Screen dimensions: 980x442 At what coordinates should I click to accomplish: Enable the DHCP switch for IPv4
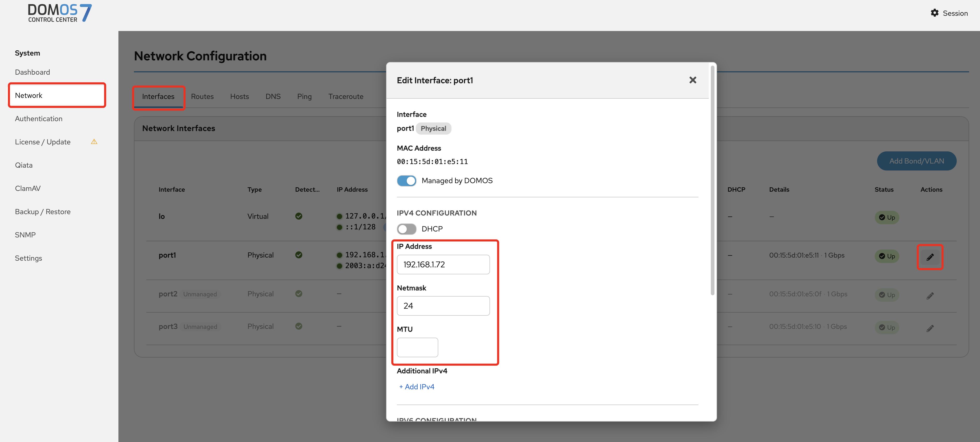406,229
